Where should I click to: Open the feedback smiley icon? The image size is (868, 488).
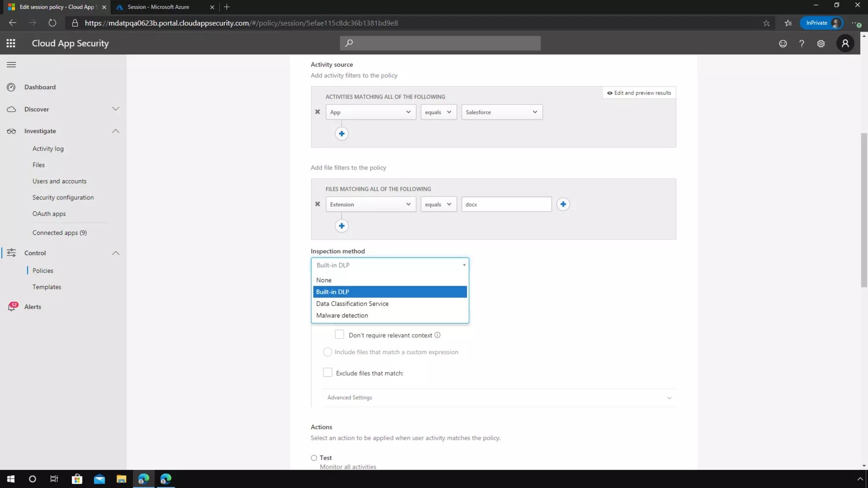783,44
